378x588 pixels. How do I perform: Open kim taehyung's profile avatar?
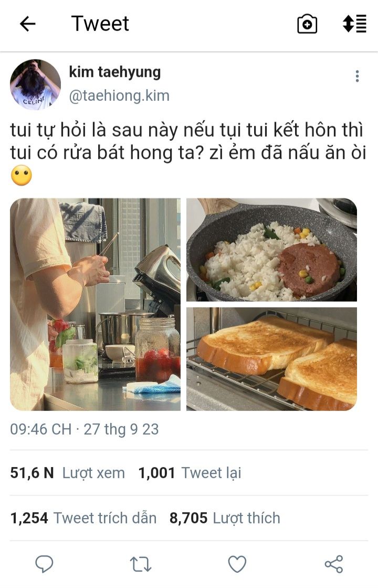[x=35, y=85]
